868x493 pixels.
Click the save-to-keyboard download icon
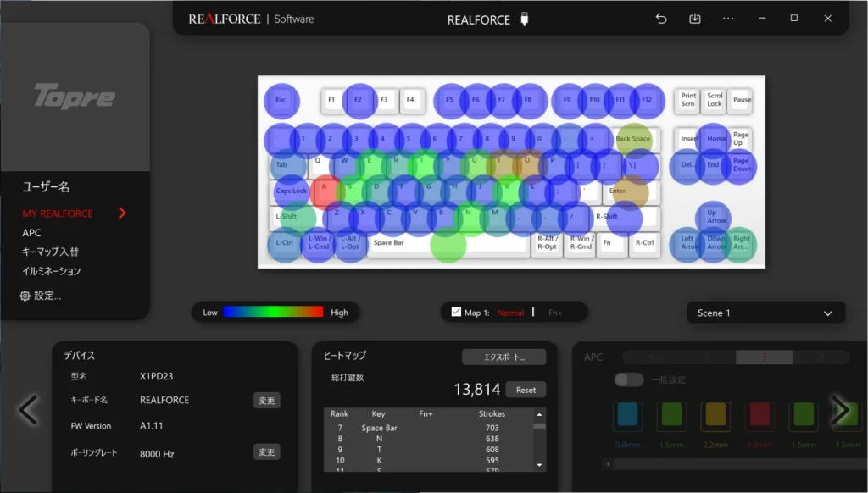tap(695, 19)
